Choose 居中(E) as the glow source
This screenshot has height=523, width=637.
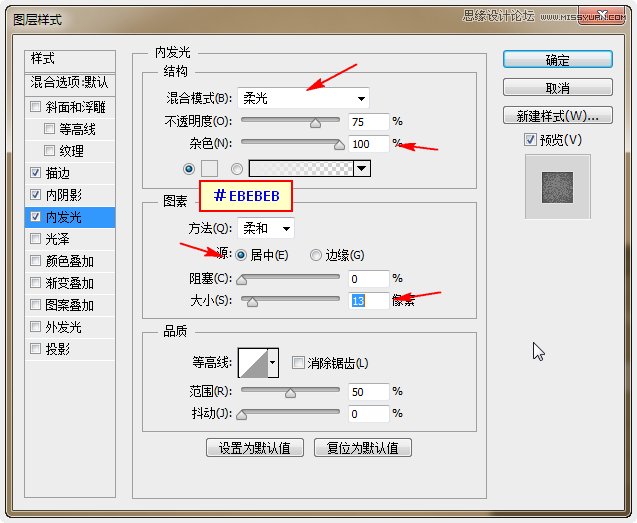(x=241, y=255)
